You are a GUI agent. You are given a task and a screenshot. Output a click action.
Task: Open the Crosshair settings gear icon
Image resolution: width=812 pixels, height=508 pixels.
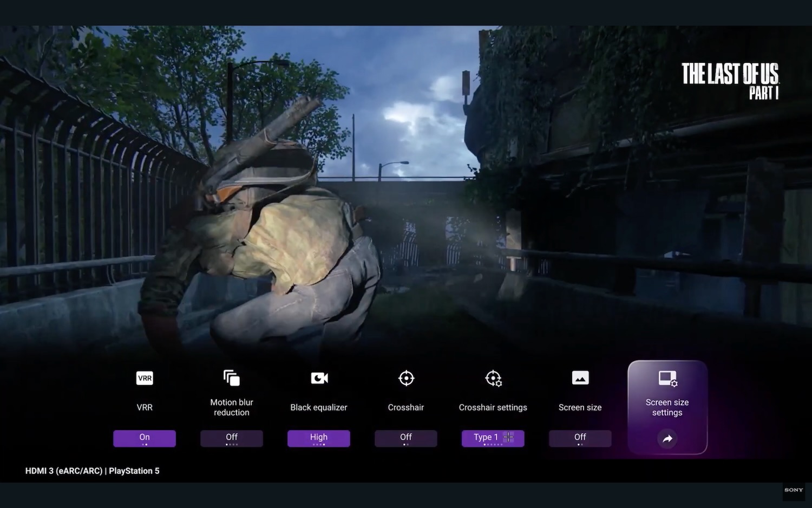click(x=493, y=378)
